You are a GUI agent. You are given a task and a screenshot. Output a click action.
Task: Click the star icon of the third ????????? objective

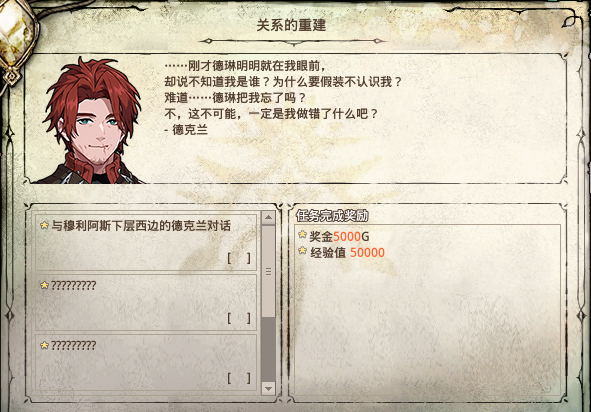(x=44, y=345)
